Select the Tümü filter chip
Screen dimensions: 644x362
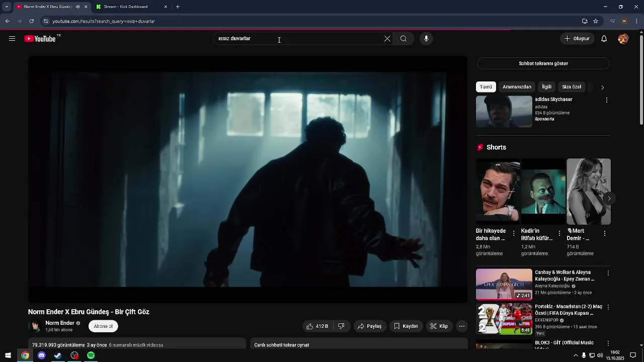click(486, 87)
